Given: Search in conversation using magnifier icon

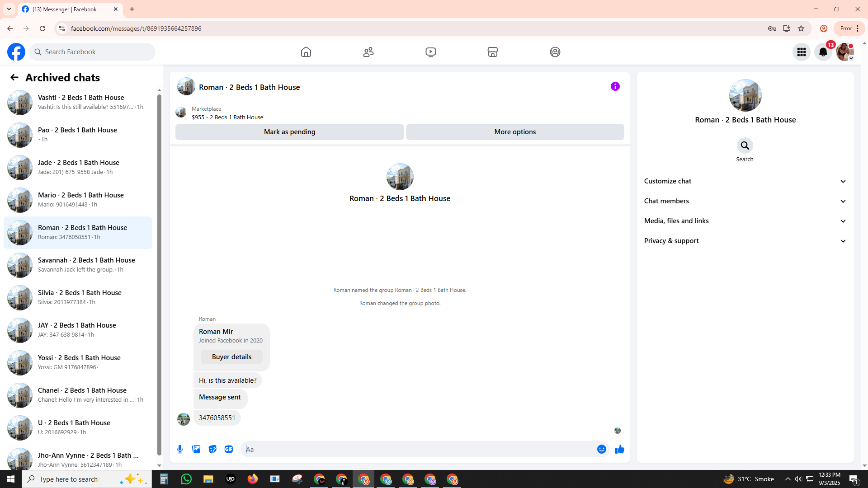Looking at the screenshot, I should click(x=745, y=145).
